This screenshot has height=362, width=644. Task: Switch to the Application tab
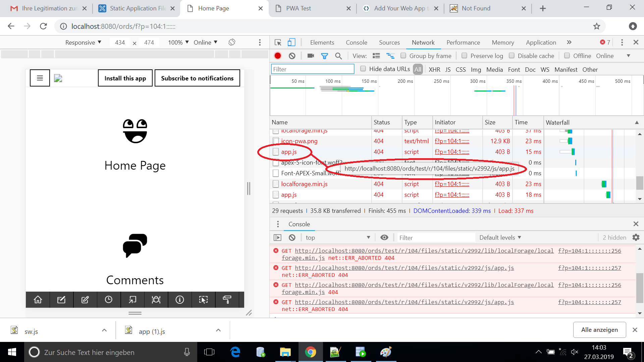tap(541, 43)
